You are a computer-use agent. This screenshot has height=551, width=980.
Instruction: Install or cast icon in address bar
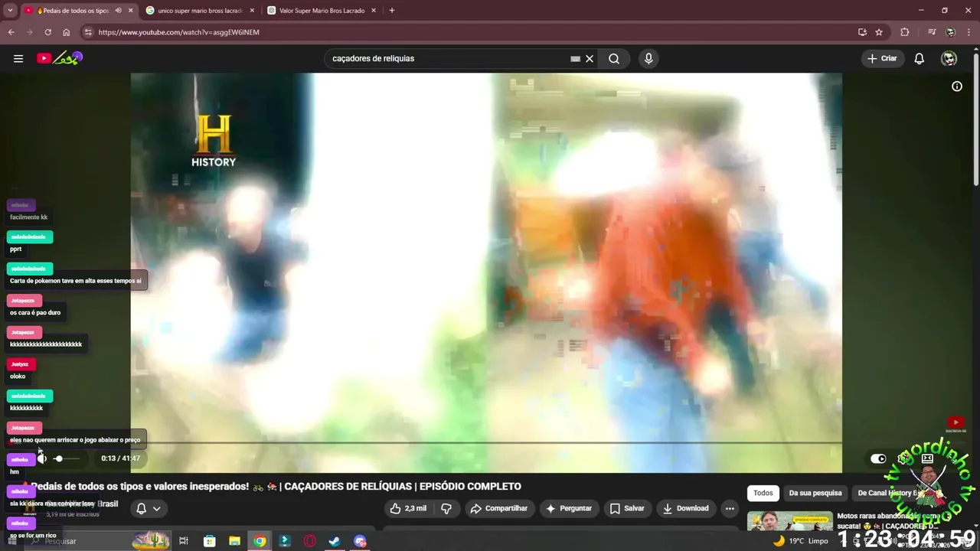(x=862, y=32)
